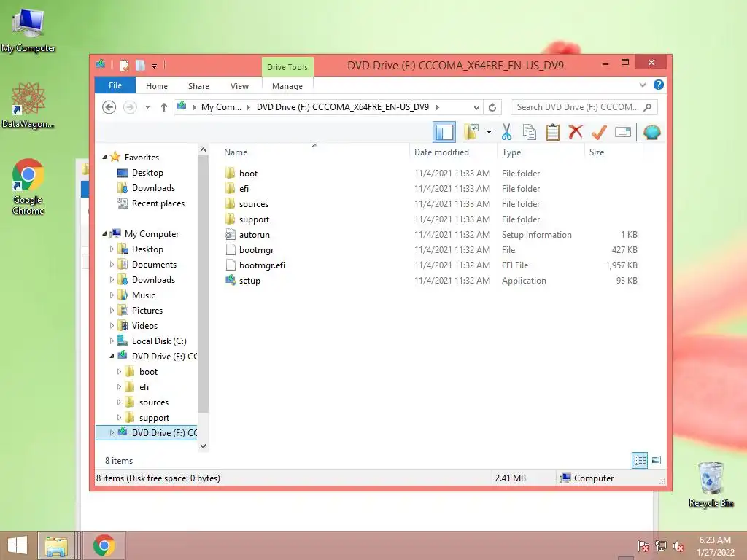Open the folder options dropdown arrow

(x=489, y=132)
